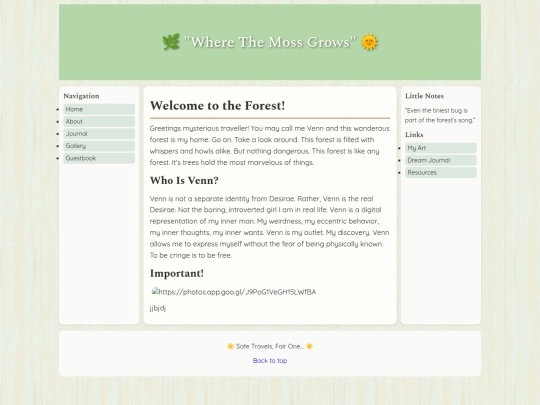Click the sun face emoji in header
The height and width of the screenshot is (405, 540).
(369, 42)
